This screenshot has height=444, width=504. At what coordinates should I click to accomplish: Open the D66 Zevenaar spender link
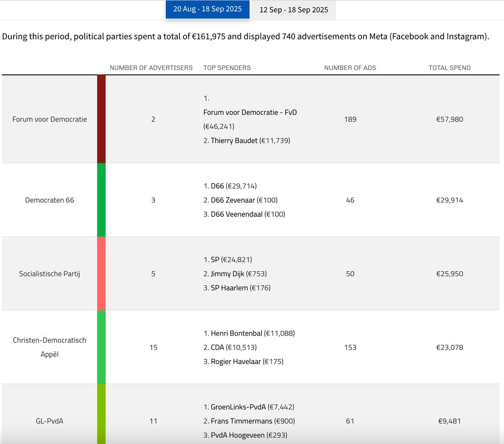point(234,200)
